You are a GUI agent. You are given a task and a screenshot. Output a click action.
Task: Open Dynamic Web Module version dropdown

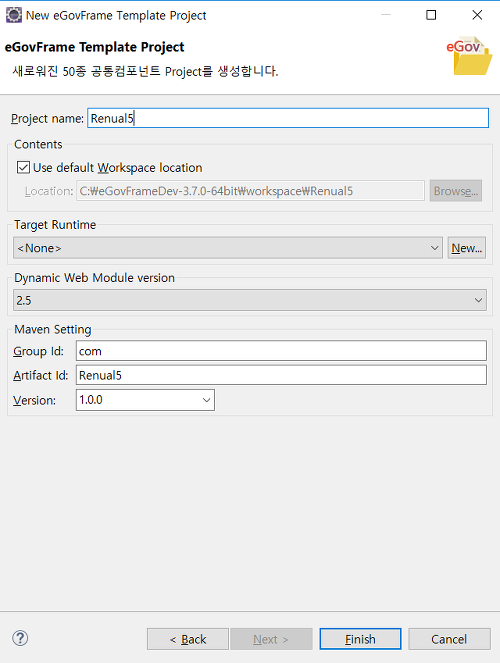click(250, 300)
